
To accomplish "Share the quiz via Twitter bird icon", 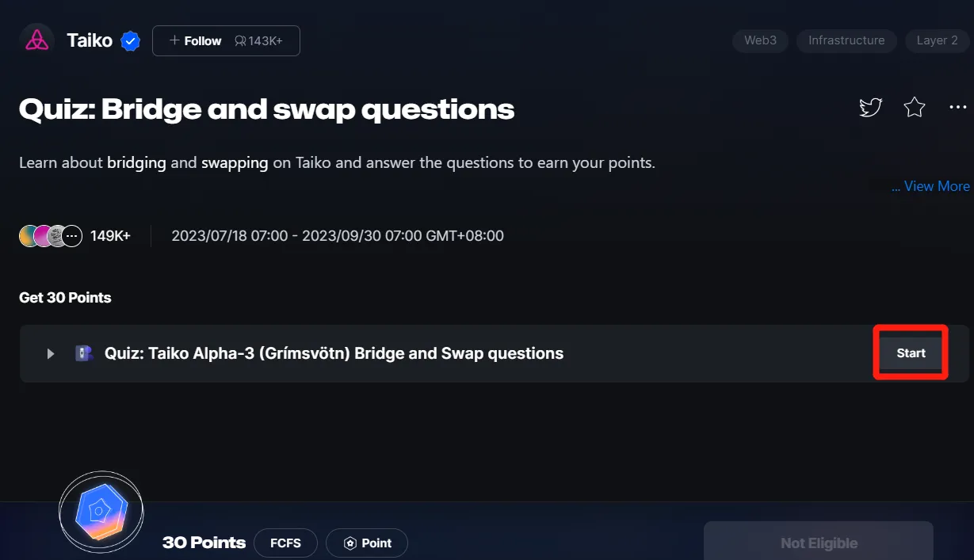I will tap(871, 107).
